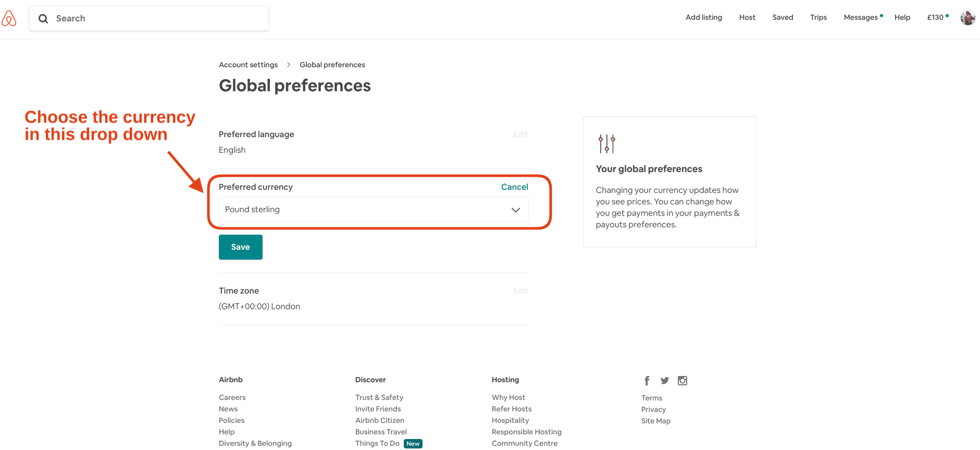Open Community Centre footer link

(525, 443)
